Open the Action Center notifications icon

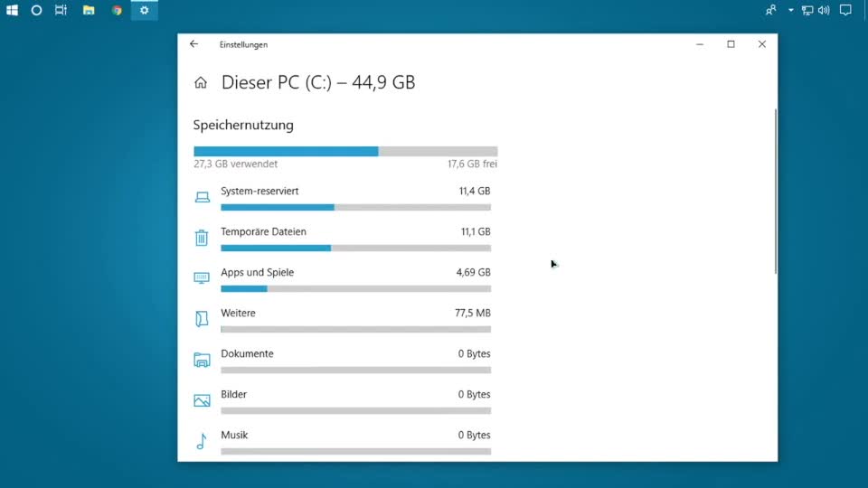point(845,10)
